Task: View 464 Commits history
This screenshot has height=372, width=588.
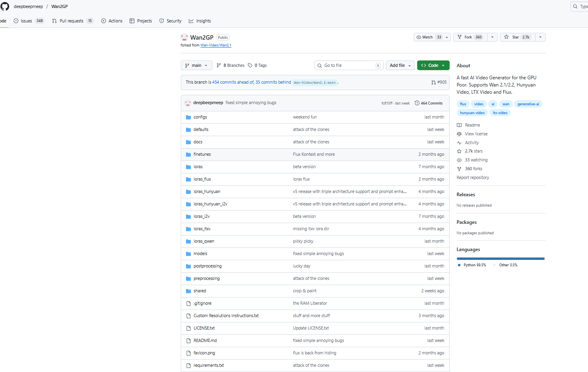Action: 429,103
